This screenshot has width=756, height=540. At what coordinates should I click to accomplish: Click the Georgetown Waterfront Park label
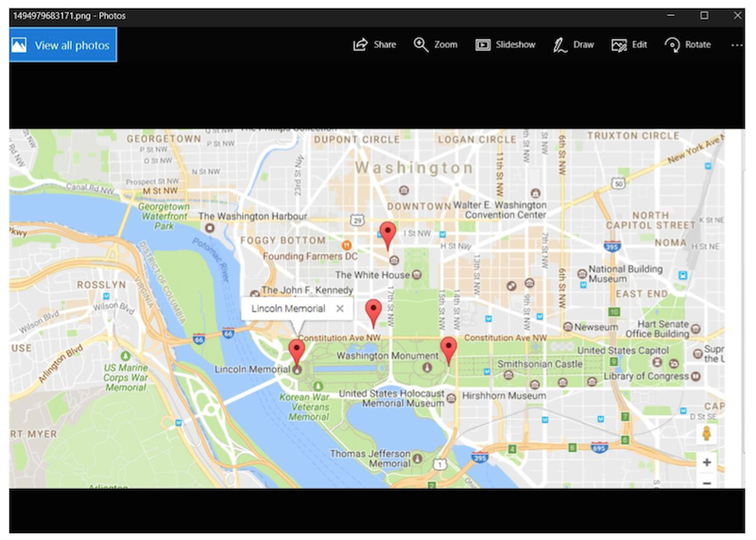point(163,217)
